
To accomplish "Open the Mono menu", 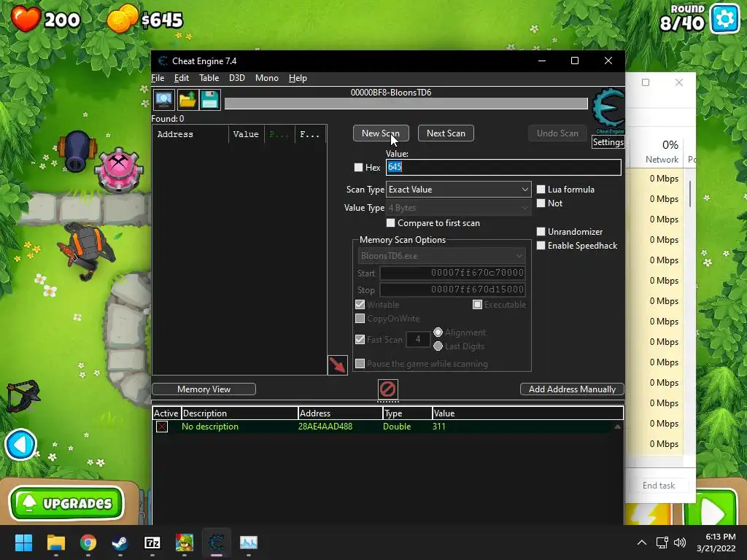I will (x=267, y=77).
